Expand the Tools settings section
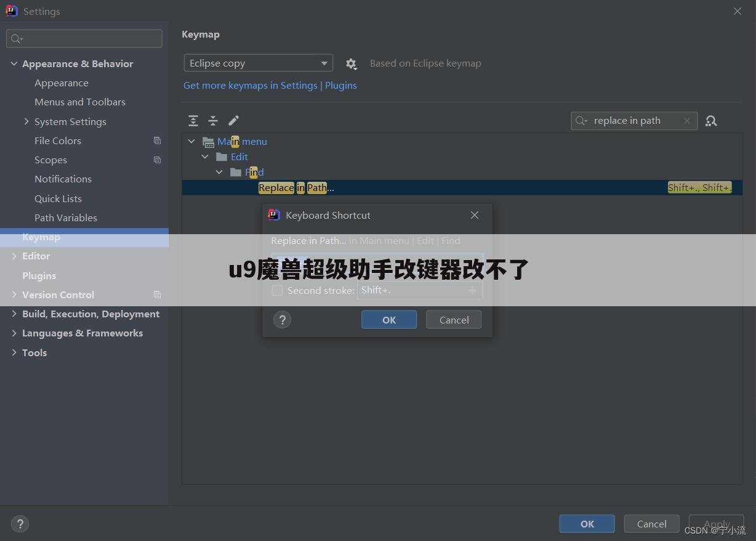The height and width of the screenshot is (541, 756). [x=14, y=352]
